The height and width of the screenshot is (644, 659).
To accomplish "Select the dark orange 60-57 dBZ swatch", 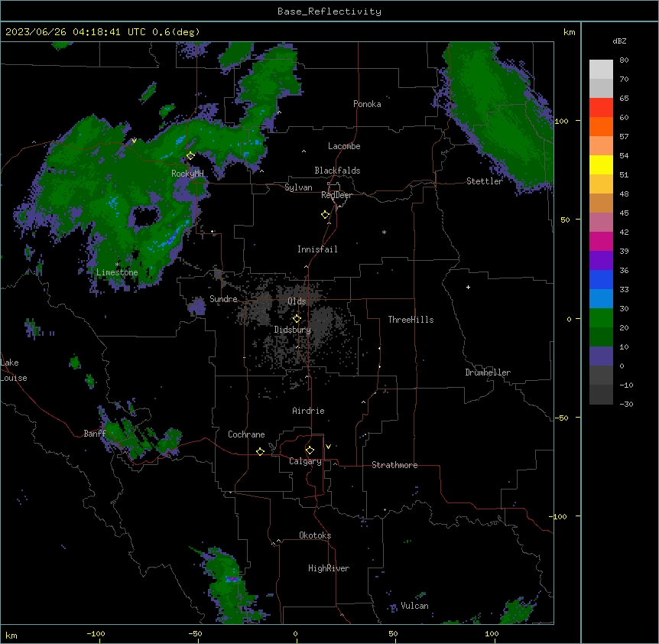I will (601, 126).
